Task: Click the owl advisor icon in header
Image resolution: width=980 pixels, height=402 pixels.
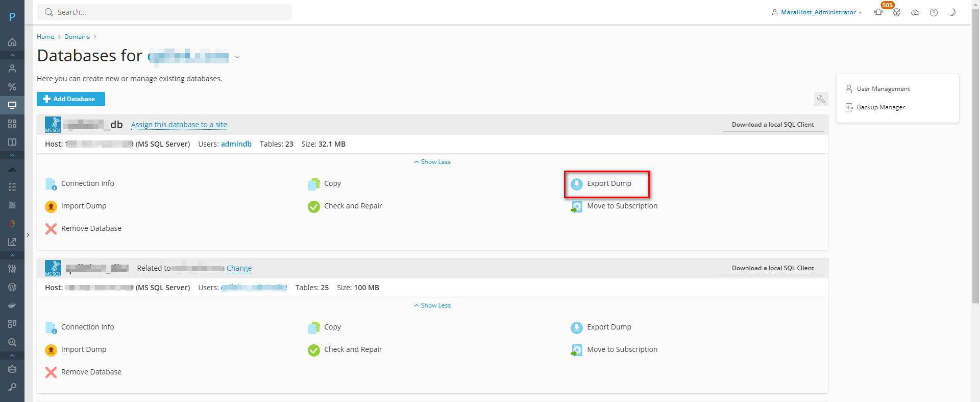Action: point(897,12)
